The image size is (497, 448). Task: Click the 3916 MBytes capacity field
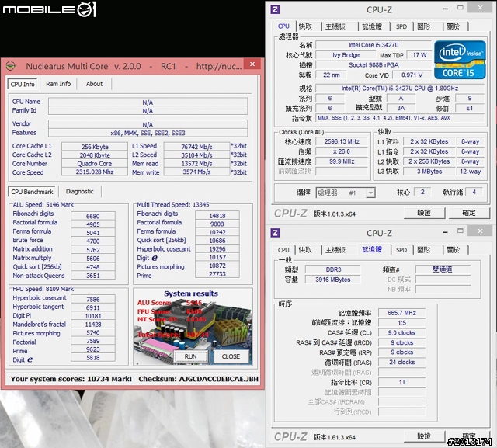333,280
